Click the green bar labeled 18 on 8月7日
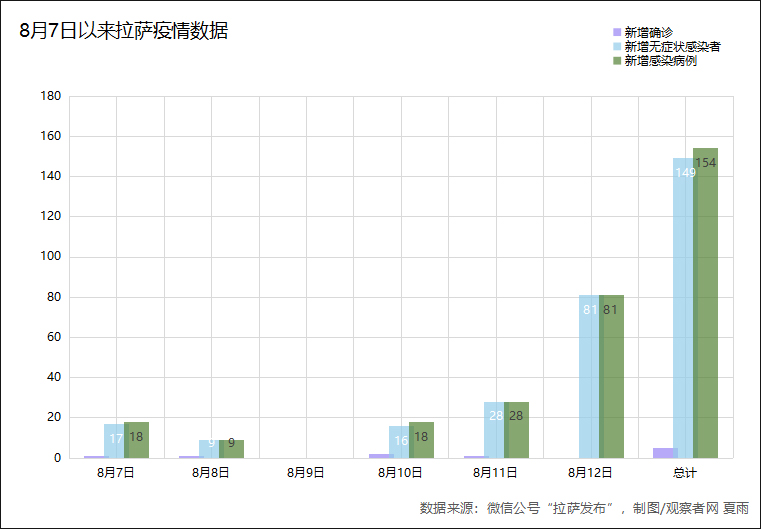Image resolution: width=761 pixels, height=529 pixels. tap(136, 440)
